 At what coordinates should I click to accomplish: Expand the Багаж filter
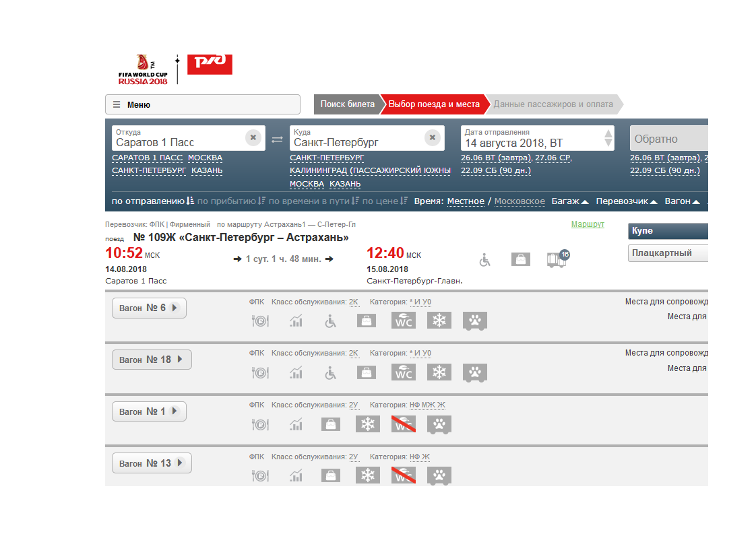point(570,201)
